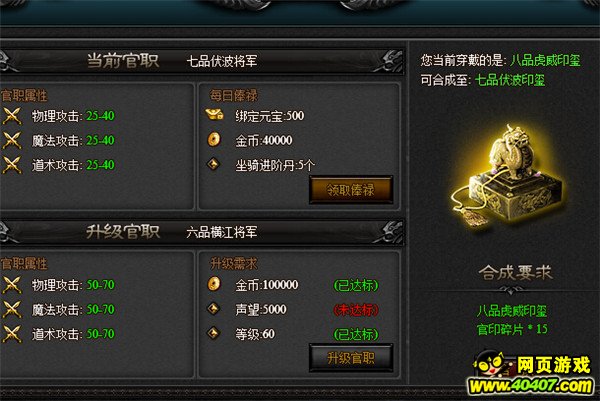The width and height of the screenshot is (600, 401).
Task: Click the golden seal item image
Action: pos(507,177)
